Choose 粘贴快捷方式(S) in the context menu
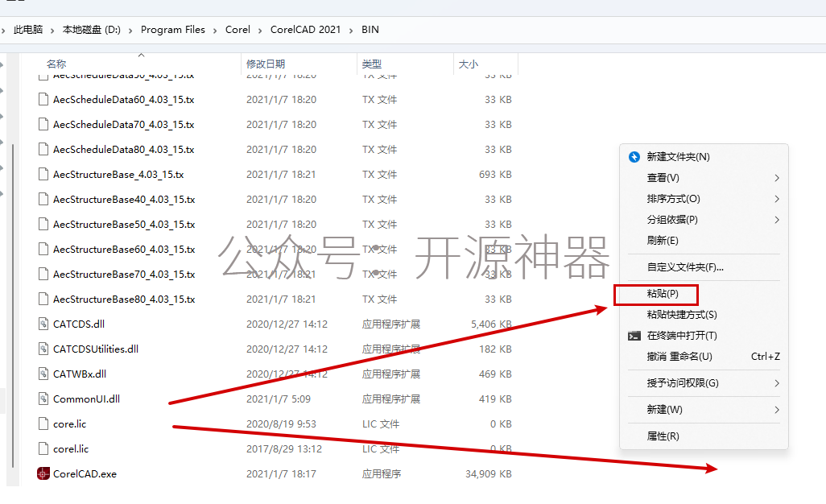826x504 pixels. point(682,315)
